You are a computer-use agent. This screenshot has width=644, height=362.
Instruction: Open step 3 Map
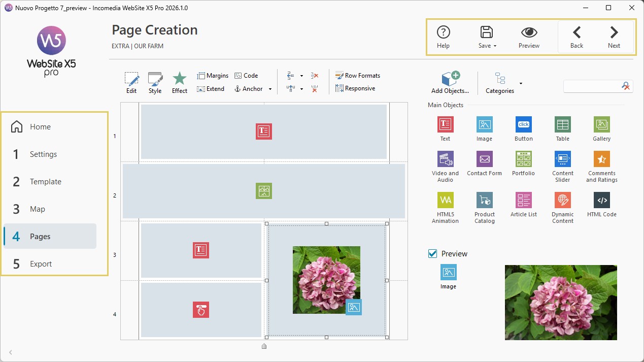tap(50, 209)
